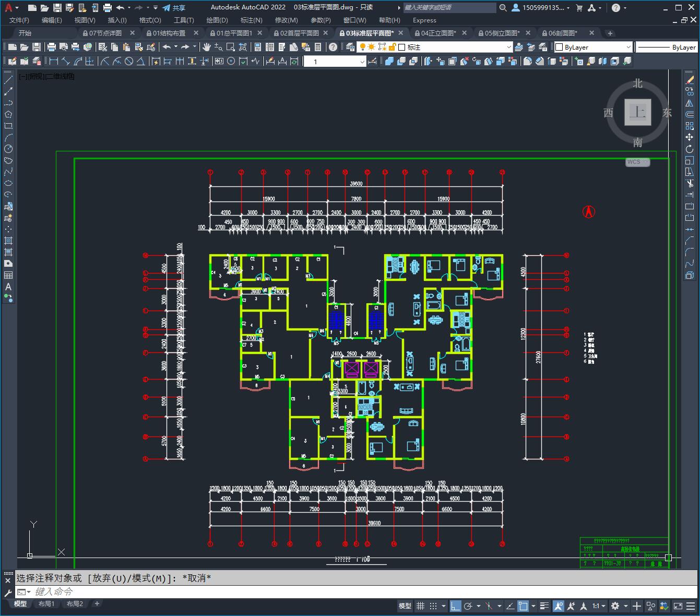Select the Erase tool in modify toolbar
700x616 pixels.
tap(690, 80)
